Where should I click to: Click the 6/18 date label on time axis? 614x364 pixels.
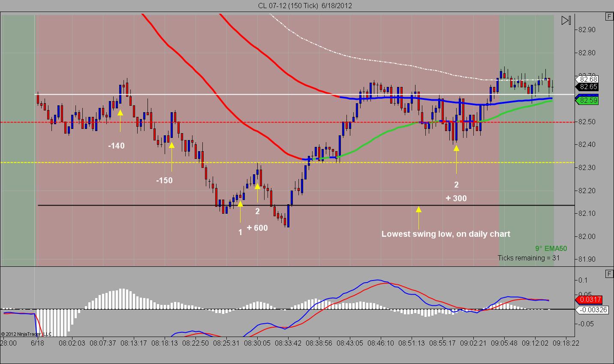tap(37, 343)
